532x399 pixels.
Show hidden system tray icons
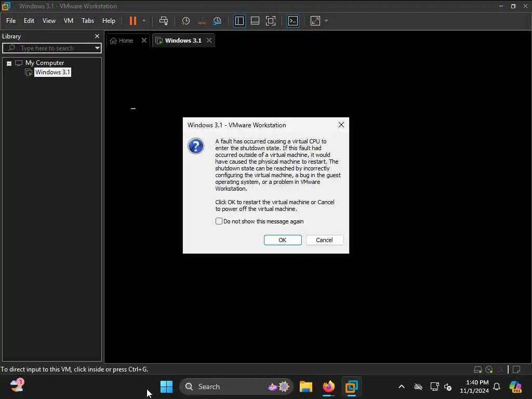pos(402,387)
